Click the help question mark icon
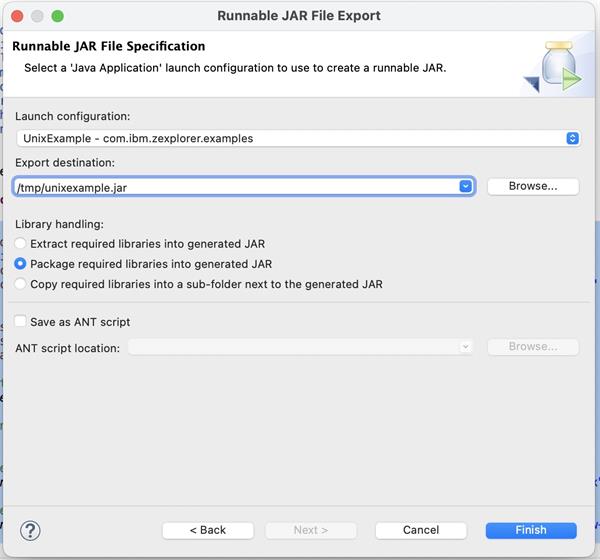Screen dimensions: 600x560 point(30,530)
